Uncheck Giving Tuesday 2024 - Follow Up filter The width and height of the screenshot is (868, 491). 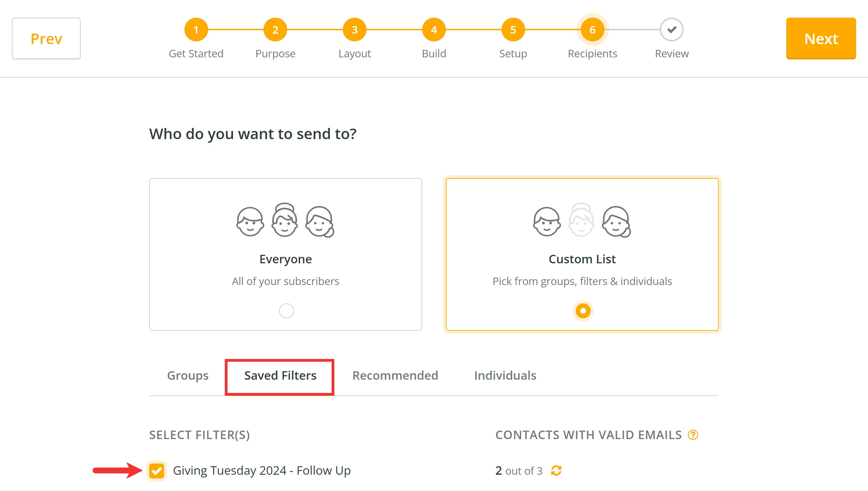pyautogui.click(x=157, y=470)
